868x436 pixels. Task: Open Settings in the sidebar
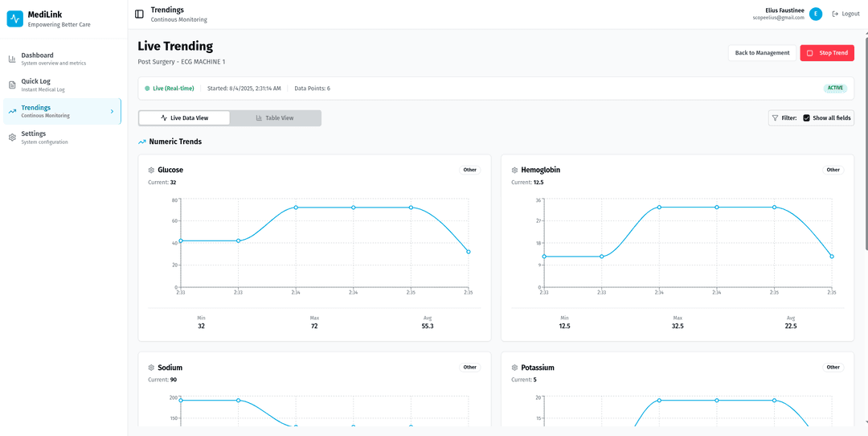(34, 137)
